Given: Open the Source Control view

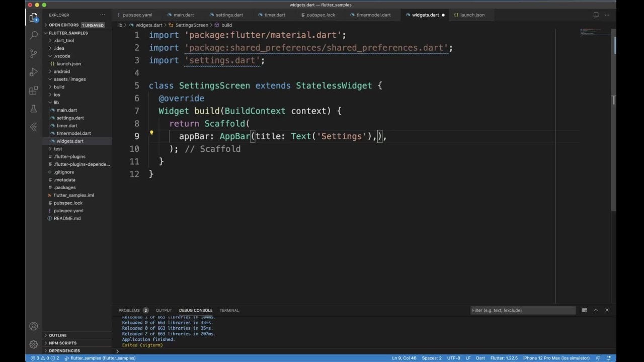Looking at the screenshot, I should (34, 53).
